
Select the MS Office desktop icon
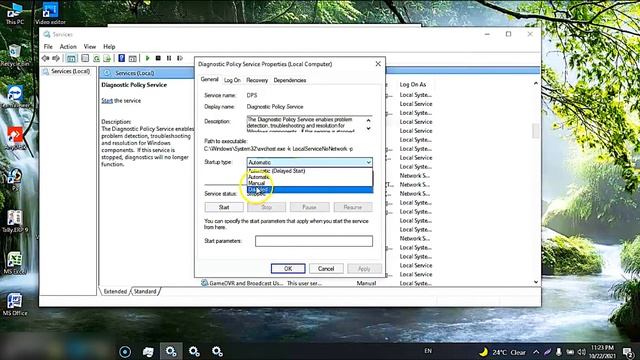pyautogui.click(x=15, y=304)
